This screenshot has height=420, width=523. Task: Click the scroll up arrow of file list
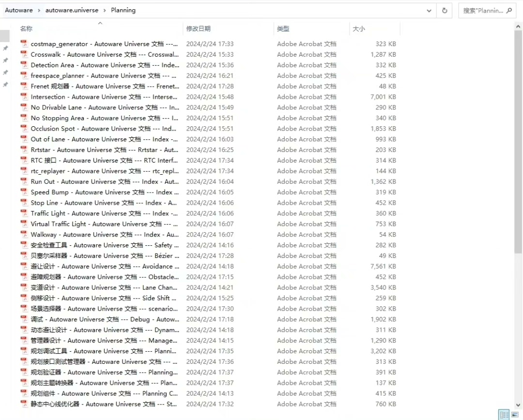(x=518, y=26)
